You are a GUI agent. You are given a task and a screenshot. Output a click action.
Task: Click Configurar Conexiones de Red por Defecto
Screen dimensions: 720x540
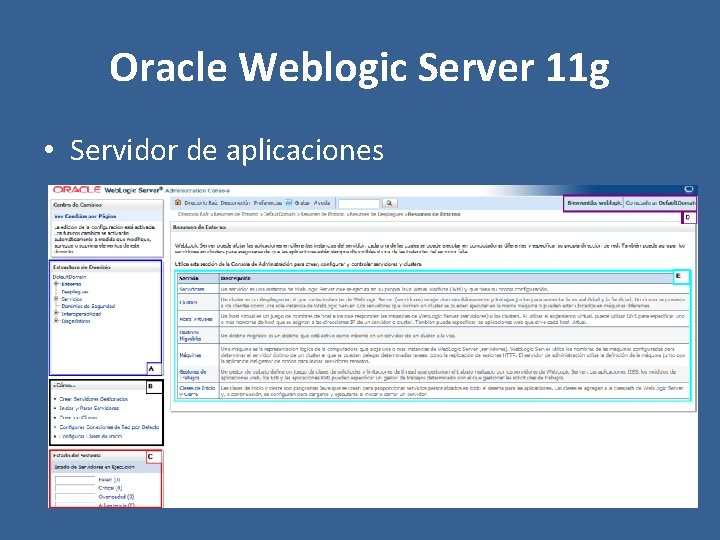click(109, 427)
